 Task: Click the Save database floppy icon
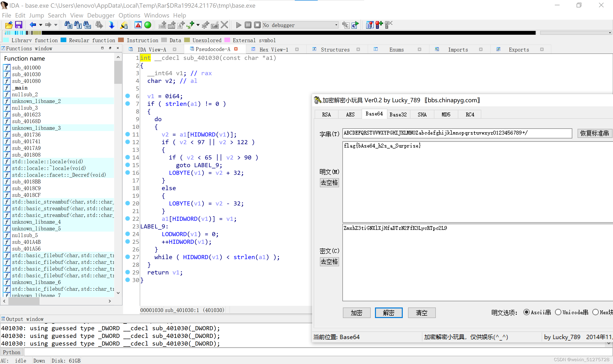(x=19, y=25)
